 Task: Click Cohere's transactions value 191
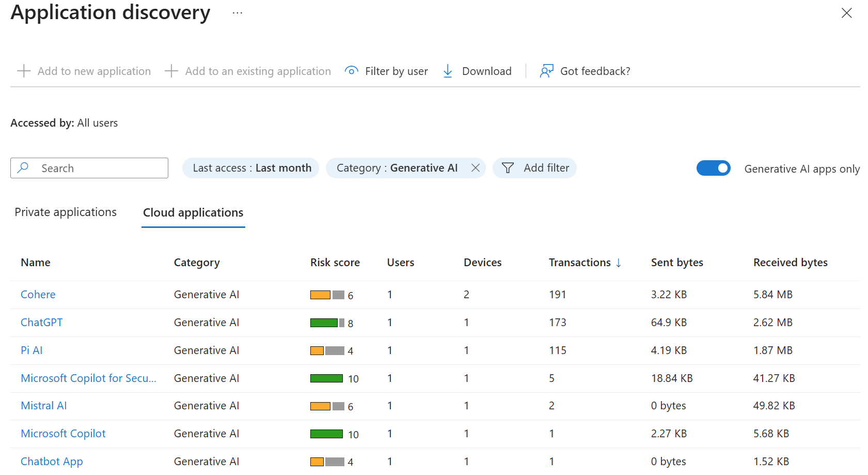(x=558, y=295)
